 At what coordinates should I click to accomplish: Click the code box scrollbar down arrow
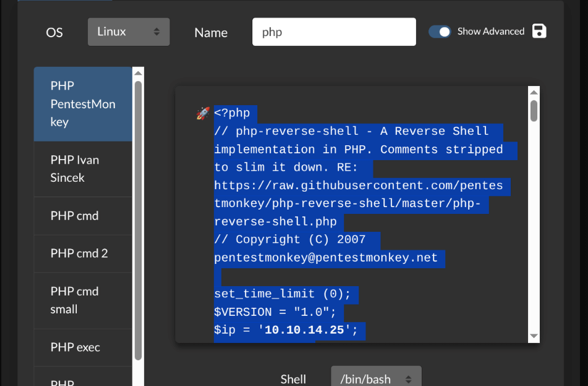534,336
